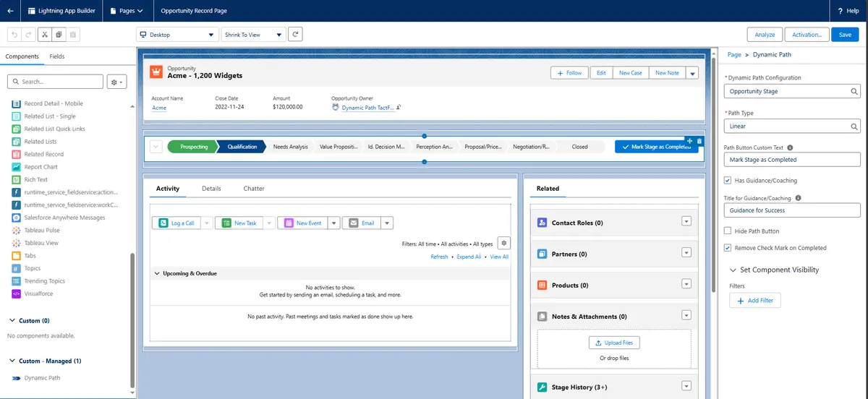This screenshot has height=399, width=868.
Task: Click the Opportunity crown icon
Action: pos(156,72)
